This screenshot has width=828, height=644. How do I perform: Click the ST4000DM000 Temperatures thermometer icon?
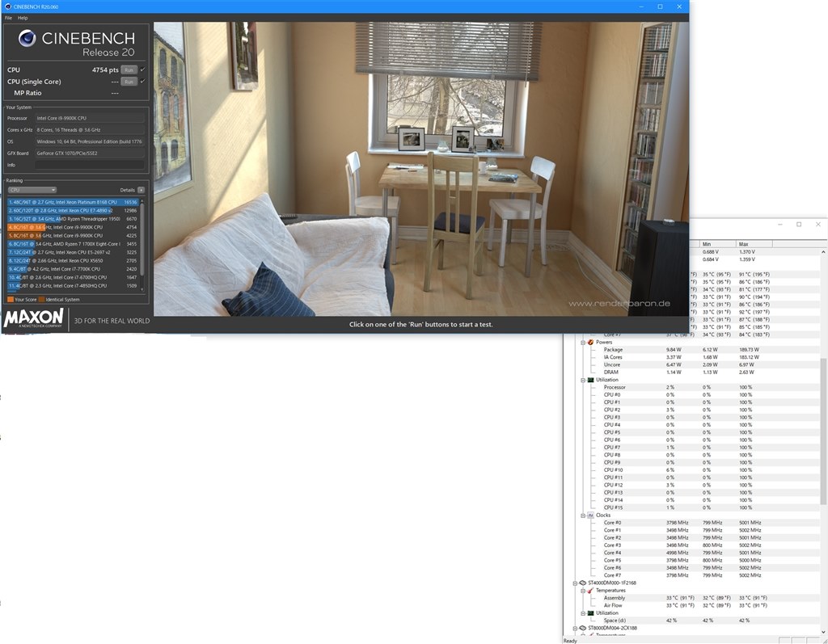(590, 591)
